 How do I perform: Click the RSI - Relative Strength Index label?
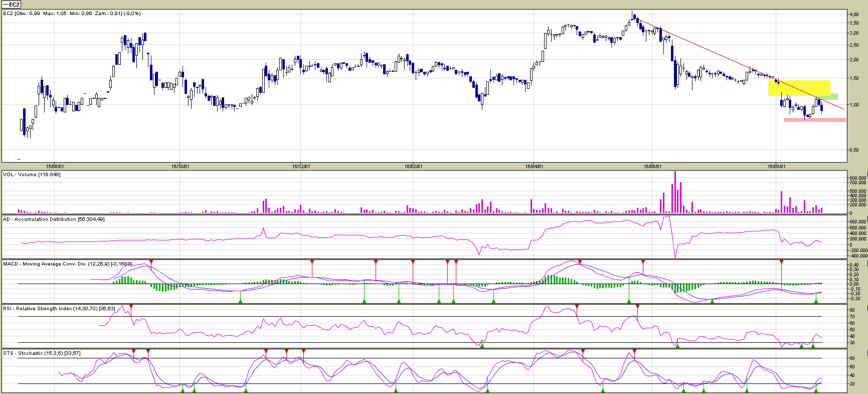pyautogui.click(x=59, y=309)
